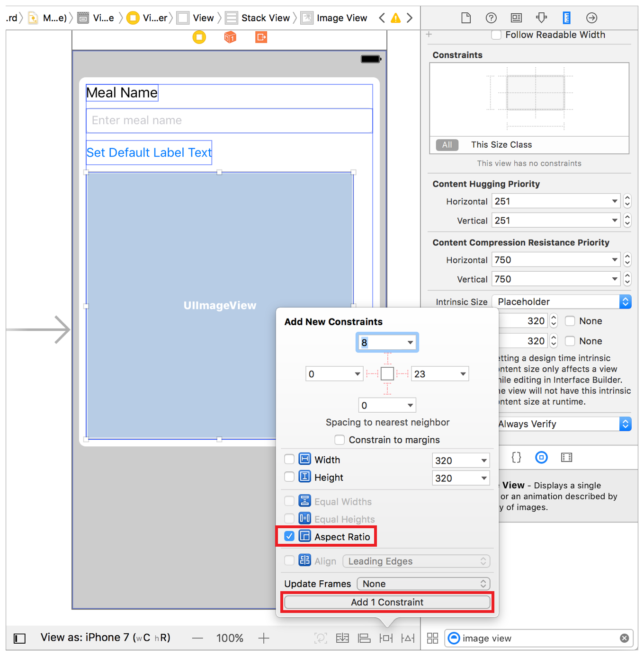Open the left spacing value dropdown
This screenshot has height=656, width=644.
coord(358,374)
